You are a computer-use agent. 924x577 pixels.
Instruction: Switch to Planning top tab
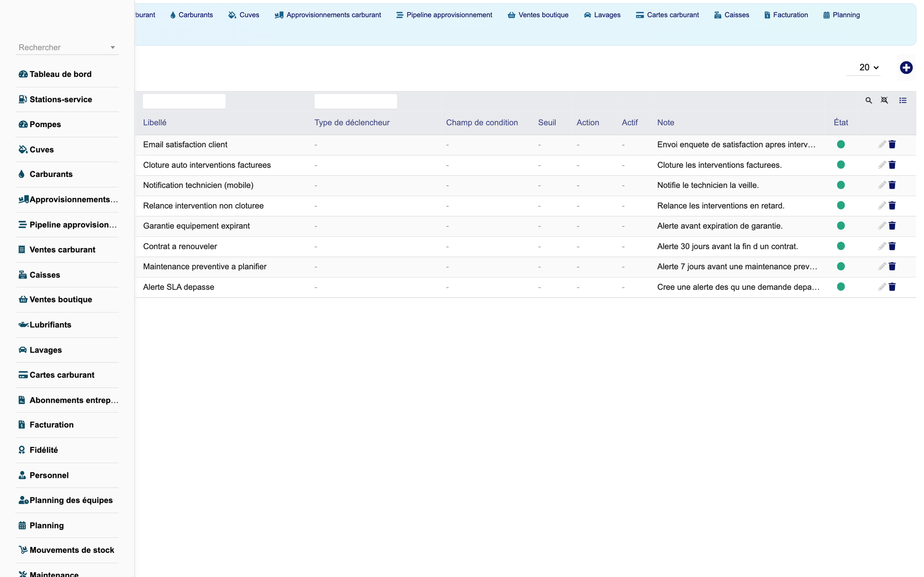click(x=841, y=15)
